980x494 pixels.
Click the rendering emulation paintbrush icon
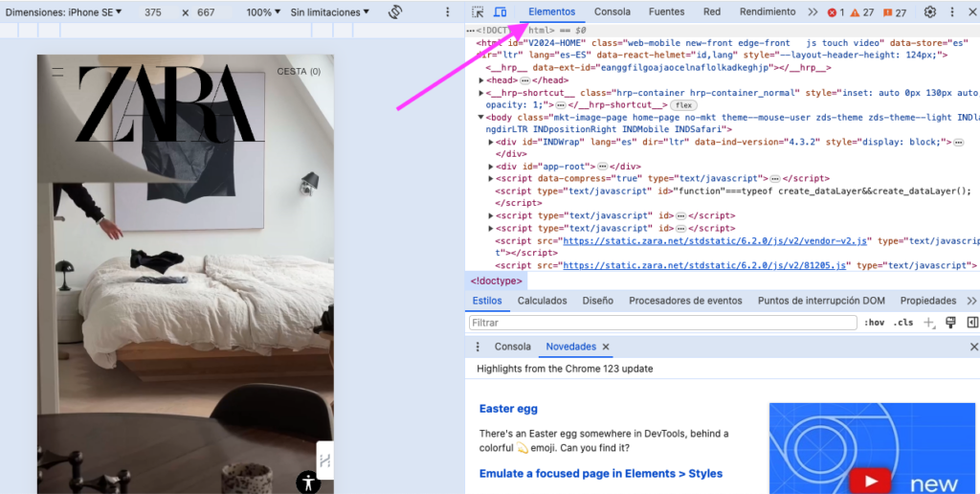[950, 322]
